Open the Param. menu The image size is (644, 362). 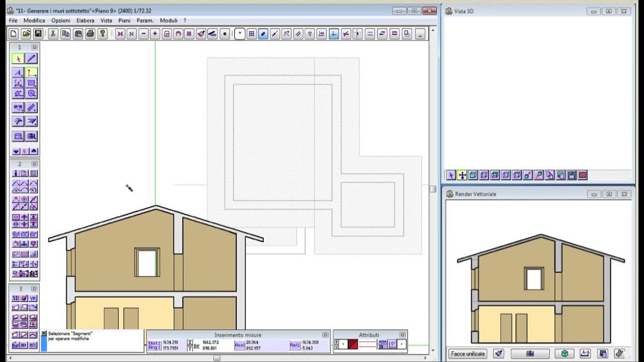point(145,21)
